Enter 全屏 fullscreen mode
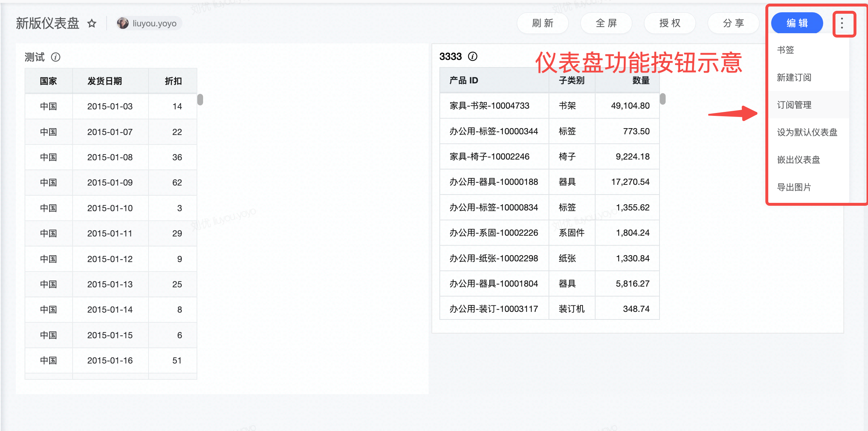Viewport: 868px width, 431px height. point(606,23)
